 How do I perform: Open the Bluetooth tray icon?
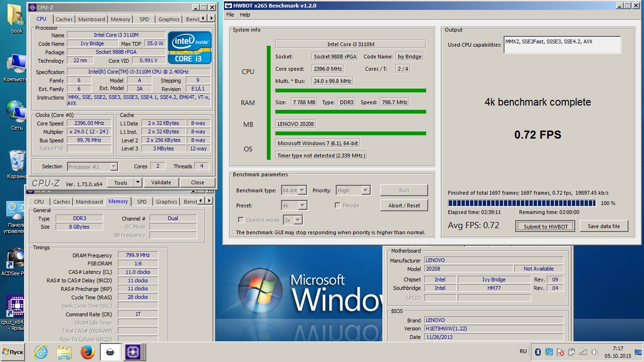[x=538, y=352]
